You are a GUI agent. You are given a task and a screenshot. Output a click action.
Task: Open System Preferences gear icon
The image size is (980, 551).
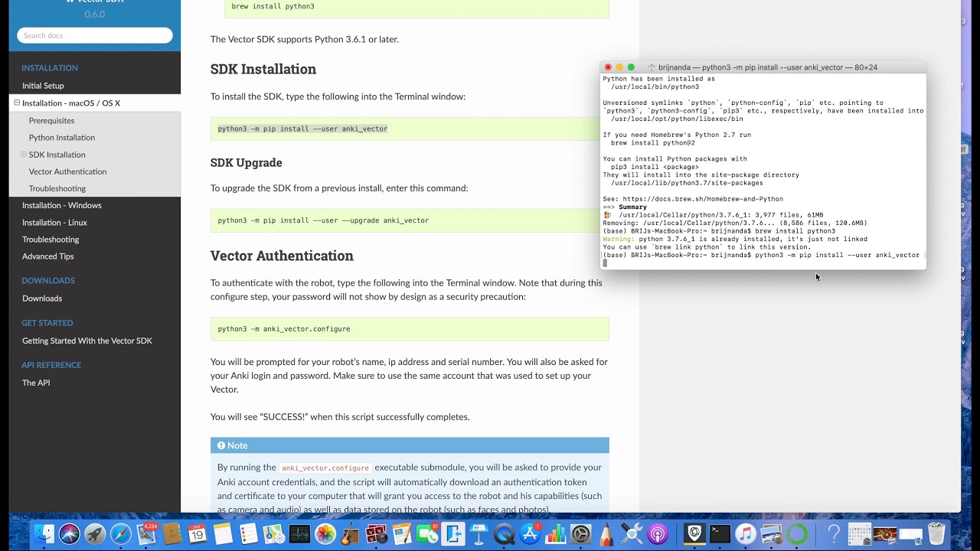pyautogui.click(x=581, y=533)
